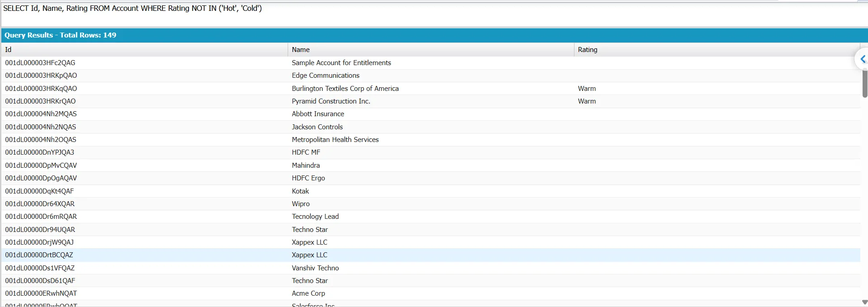
Task: Select the Query Results title bar
Action: (434, 35)
